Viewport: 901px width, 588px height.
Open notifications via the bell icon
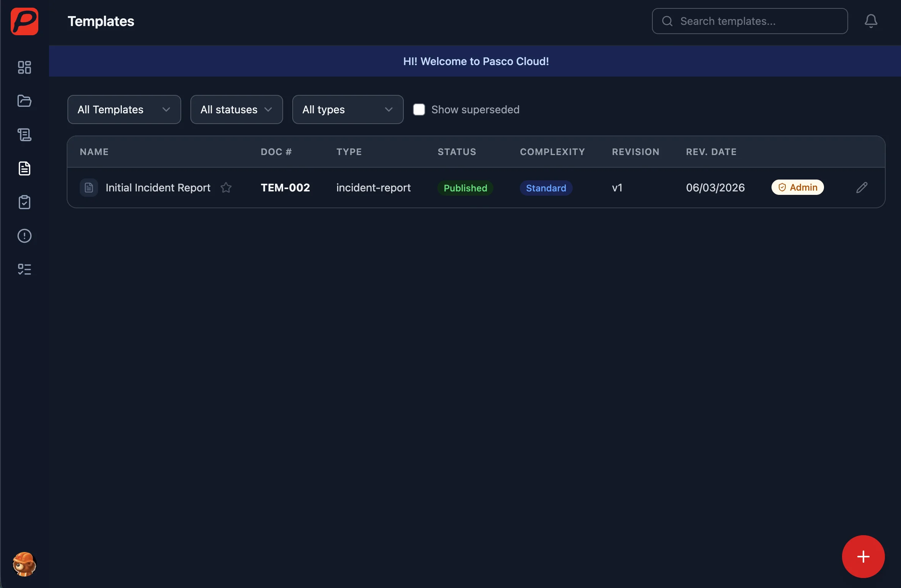click(871, 21)
